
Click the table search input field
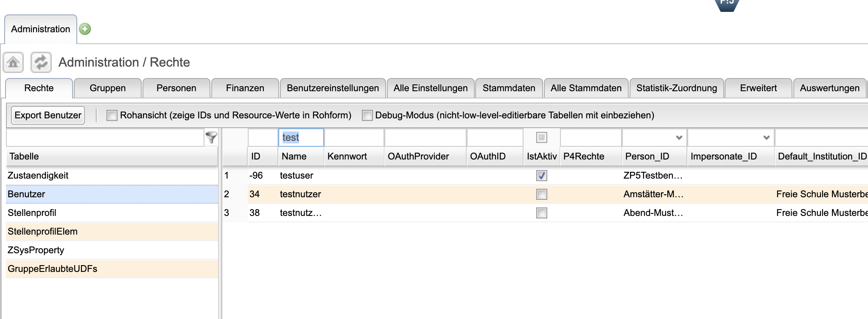[x=105, y=137]
